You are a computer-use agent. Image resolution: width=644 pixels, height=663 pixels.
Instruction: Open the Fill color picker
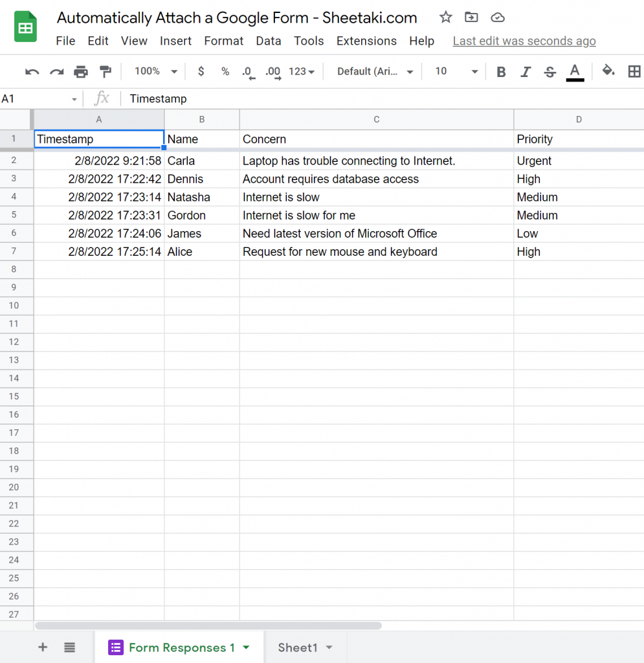[608, 71]
